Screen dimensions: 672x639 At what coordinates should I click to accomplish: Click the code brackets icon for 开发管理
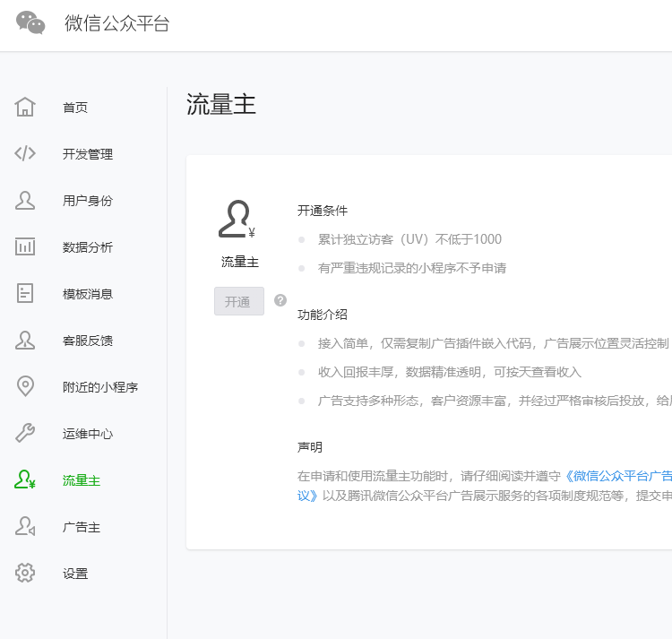(x=25, y=153)
